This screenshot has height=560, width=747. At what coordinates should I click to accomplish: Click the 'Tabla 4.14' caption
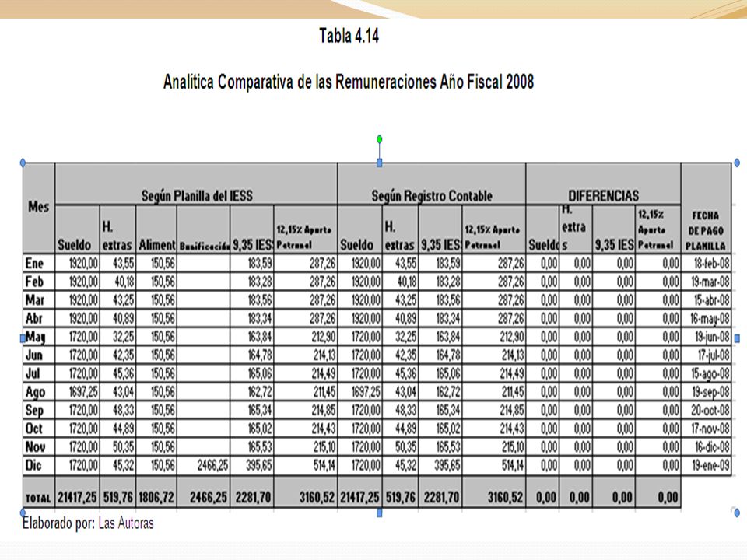(349, 36)
